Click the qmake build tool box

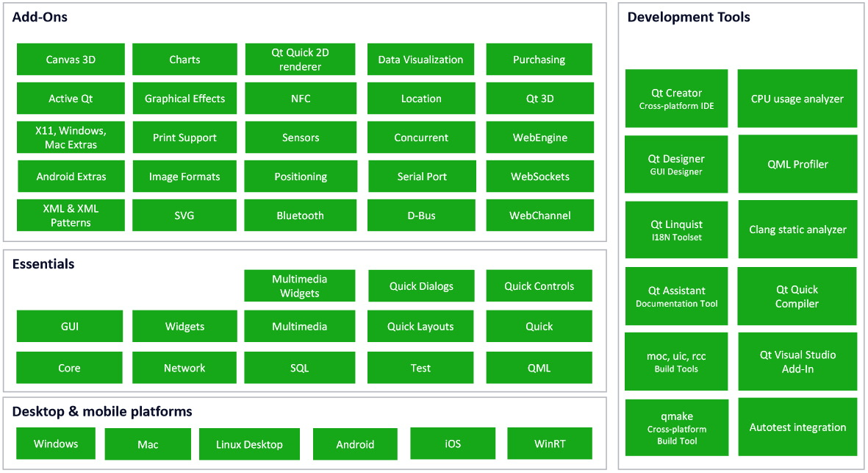(x=677, y=427)
